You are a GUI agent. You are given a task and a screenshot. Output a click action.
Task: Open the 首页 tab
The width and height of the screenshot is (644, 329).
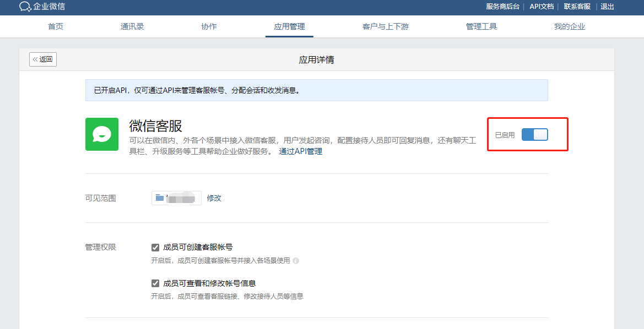coord(56,26)
